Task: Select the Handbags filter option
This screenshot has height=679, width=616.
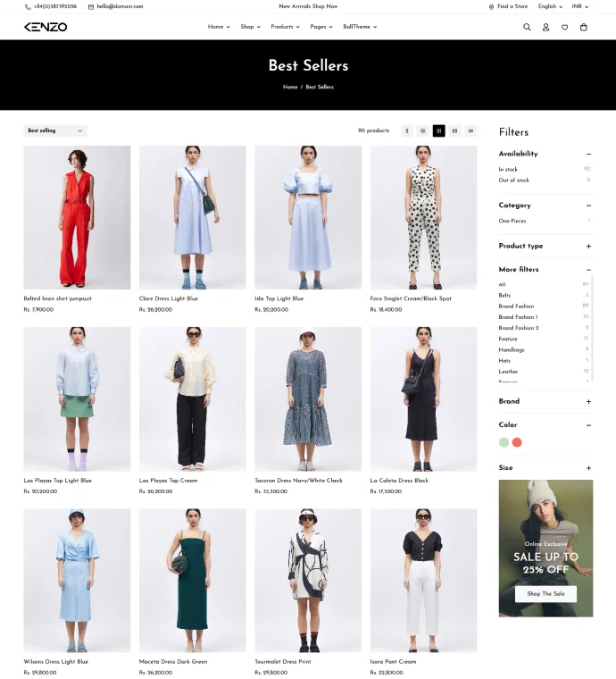Action: click(512, 349)
